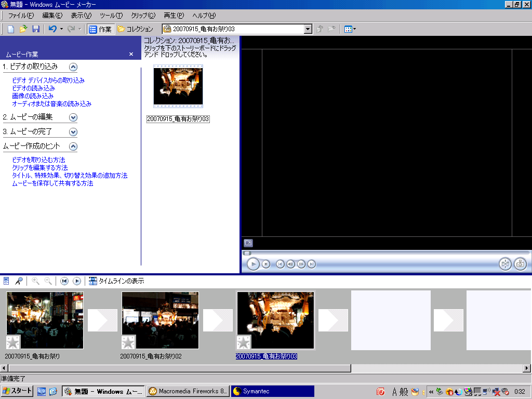The image size is (532, 399).
Task: Expand the 3. ムービーの完了 section
Action: pos(73,132)
